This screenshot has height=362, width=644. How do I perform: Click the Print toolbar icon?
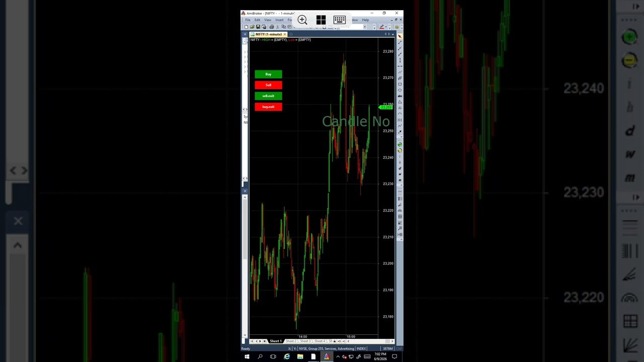coord(272,27)
